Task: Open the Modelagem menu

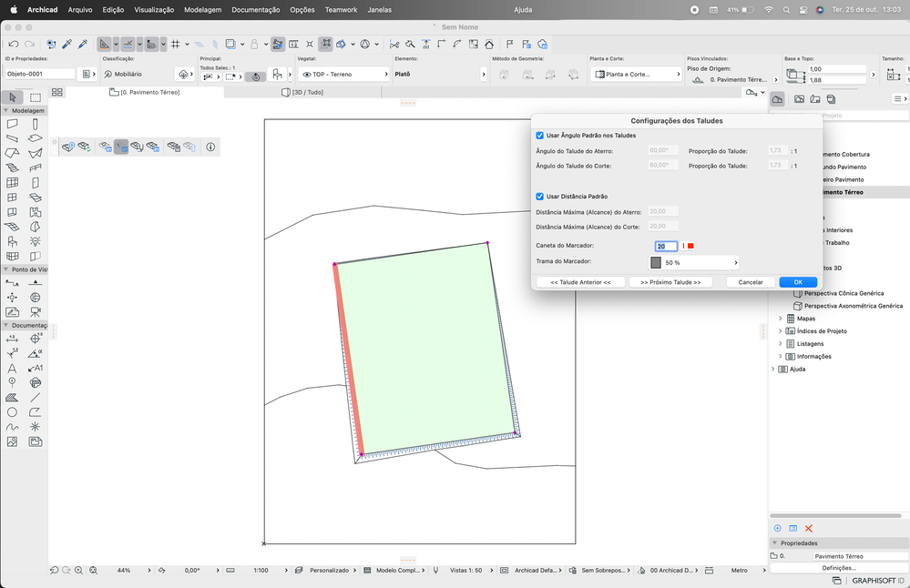Action: (202, 10)
